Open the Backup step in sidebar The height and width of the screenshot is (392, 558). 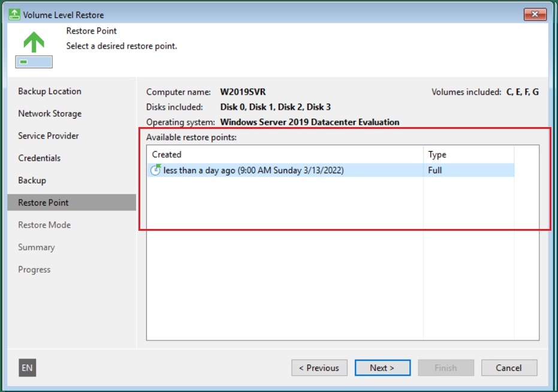[32, 180]
